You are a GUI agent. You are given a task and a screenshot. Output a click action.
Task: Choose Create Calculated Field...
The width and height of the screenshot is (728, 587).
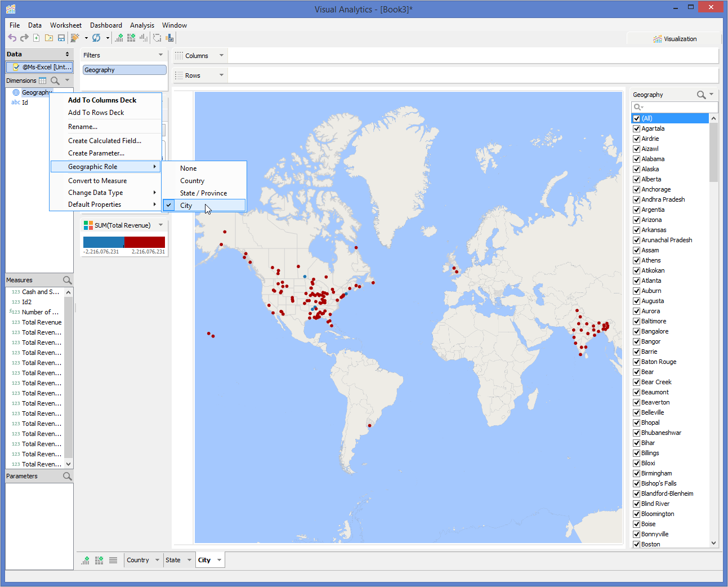[x=105, y=141]
